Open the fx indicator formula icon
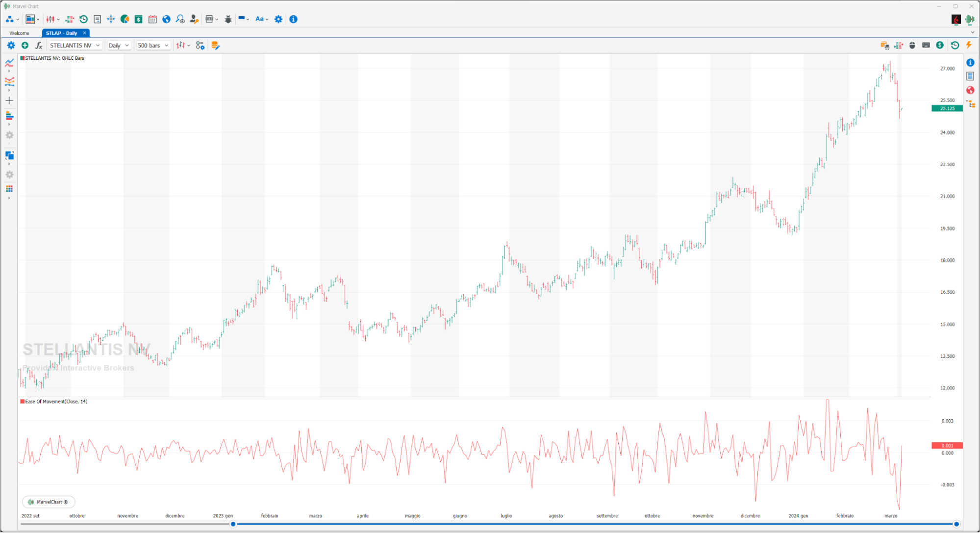The height and width of the screenshot is (533, 980). (x=39, y=45)
